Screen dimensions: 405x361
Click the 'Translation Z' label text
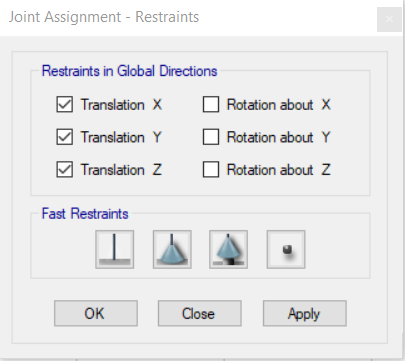pos(121,169)
